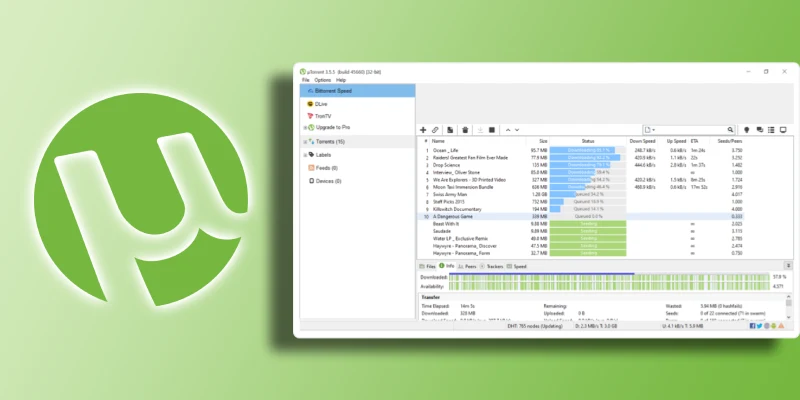The image size is (800, 400).
Task: Click the Create New Torrent file icon
Action: 451,129
